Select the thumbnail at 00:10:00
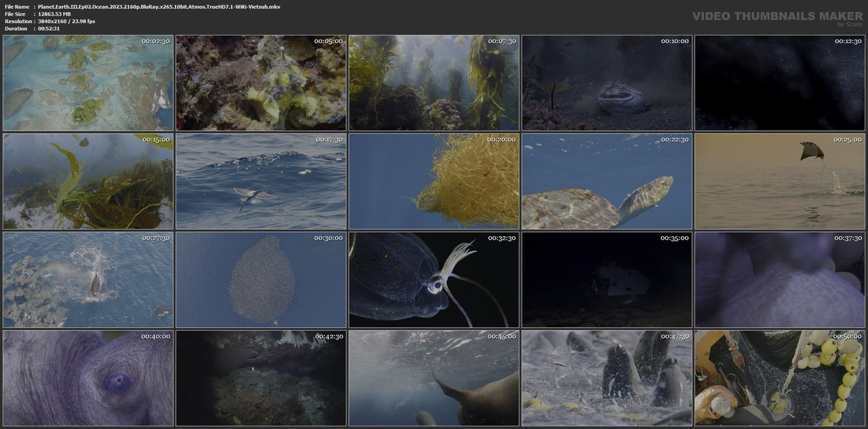This screenshot has width=868, height=429. (x=607, y=83)
